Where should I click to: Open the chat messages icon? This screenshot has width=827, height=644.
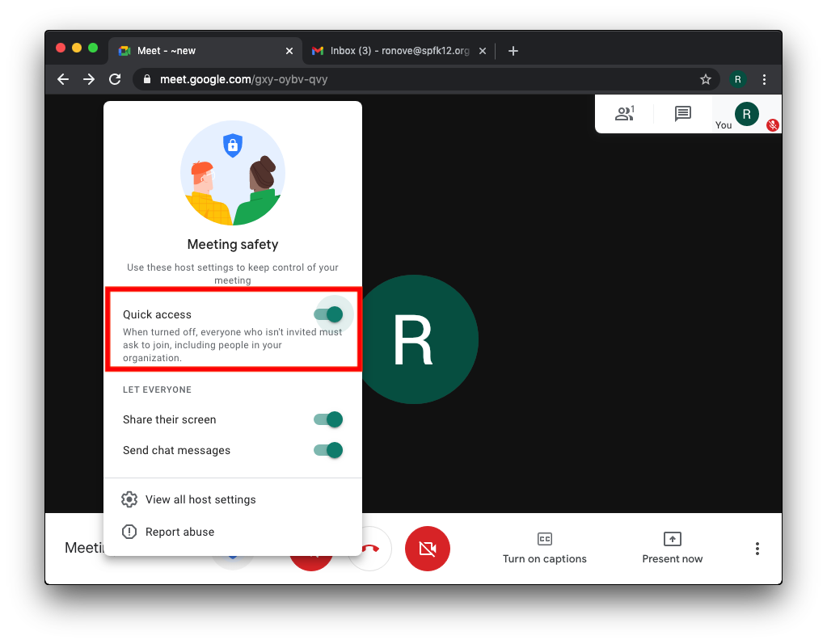click(683, 114)
